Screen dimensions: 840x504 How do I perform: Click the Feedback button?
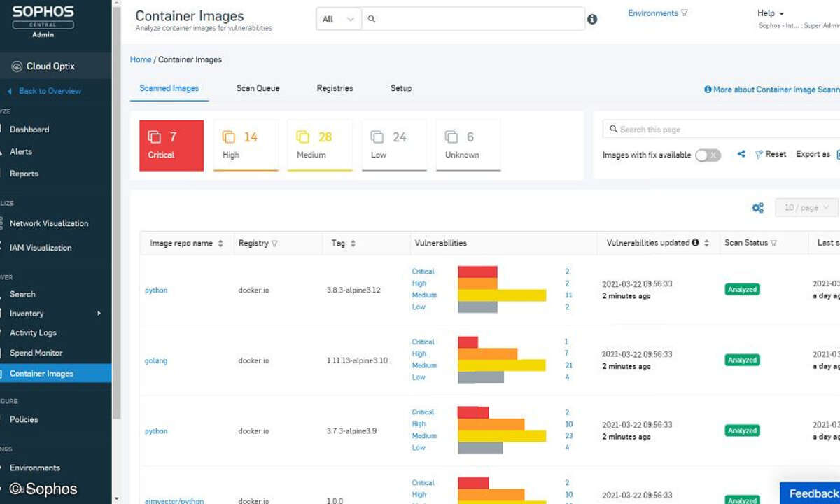click(x=811, y=493)
